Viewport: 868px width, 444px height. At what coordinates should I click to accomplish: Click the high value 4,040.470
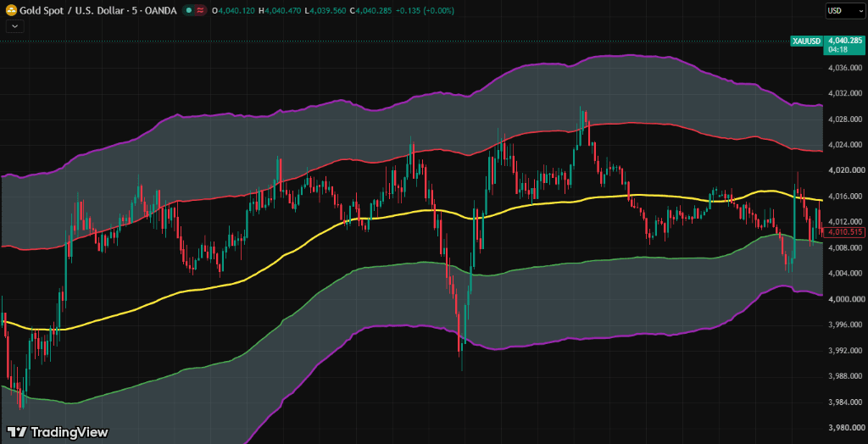281,10
